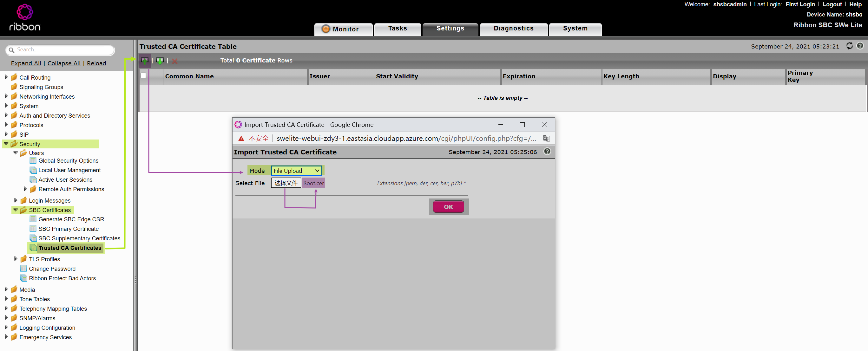Expand the Telephony Mapping Tables node
868x351 pixels.
6,308
